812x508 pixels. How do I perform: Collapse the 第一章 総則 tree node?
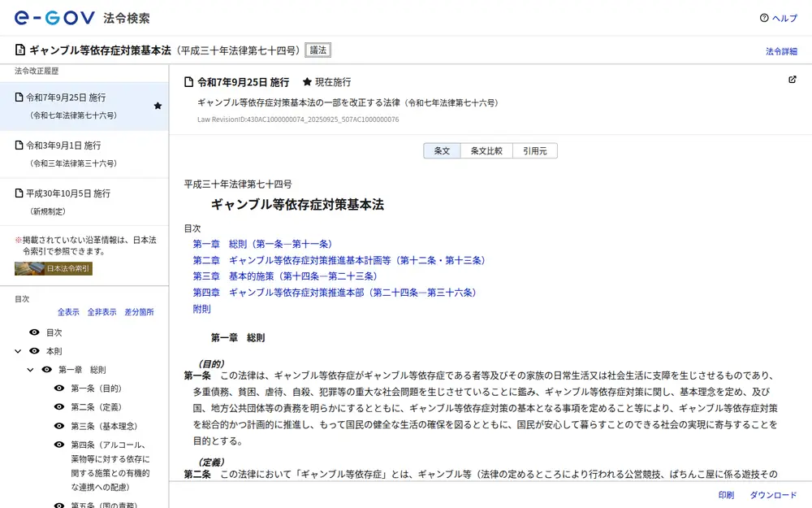tap(31, 370)
